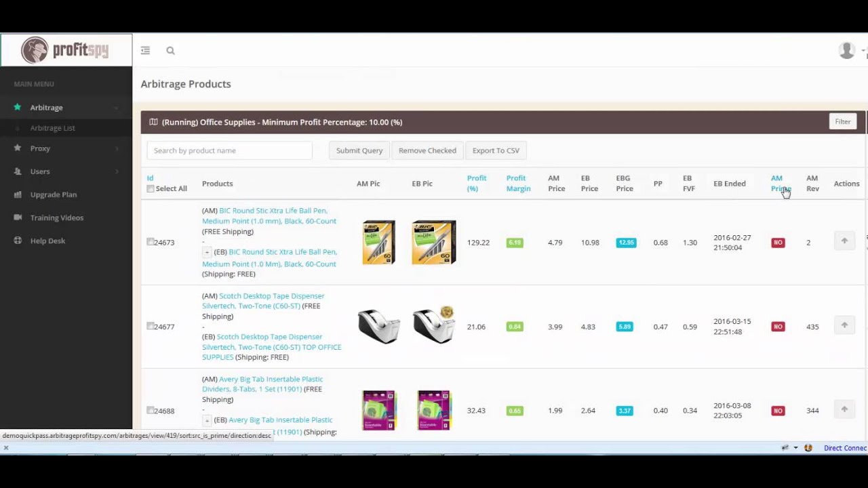Toggle the sidebar hamburger menu icon
This screenshot has height=488, width=868.
(145, 50)
